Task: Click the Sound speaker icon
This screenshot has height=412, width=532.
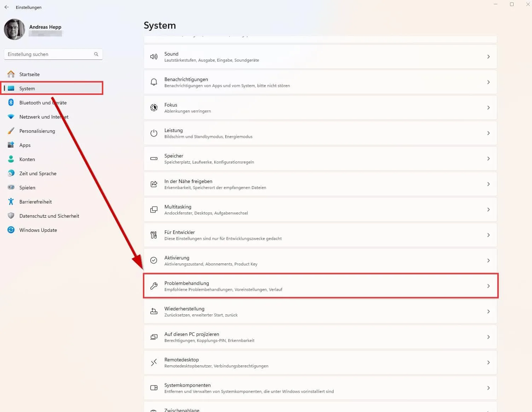Action: click(x=154, y=57)
